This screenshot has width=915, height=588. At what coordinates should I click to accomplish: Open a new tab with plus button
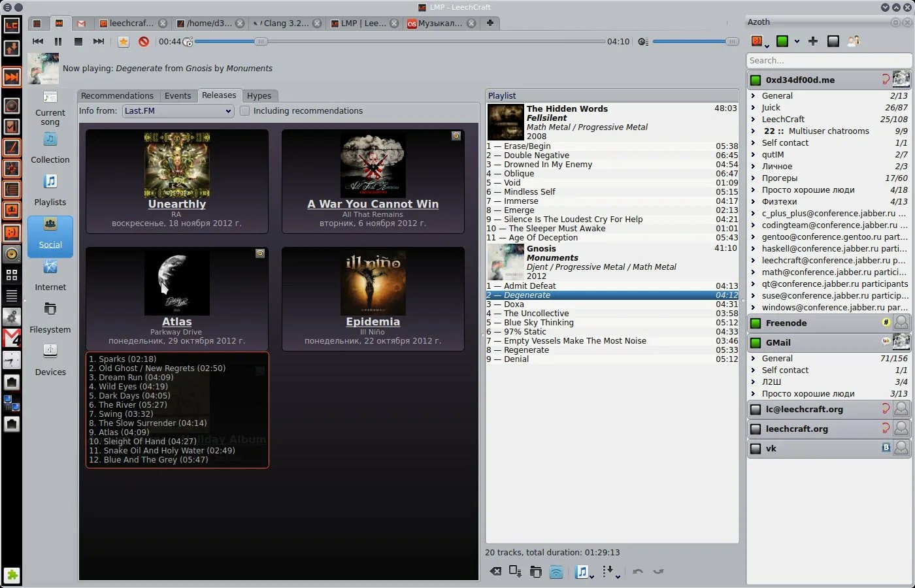pyautogui.click(x=490, y=23)
